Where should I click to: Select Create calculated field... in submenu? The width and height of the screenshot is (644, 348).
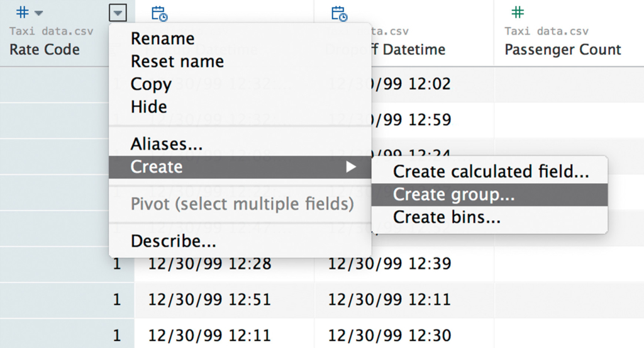[x=491, y=172]
